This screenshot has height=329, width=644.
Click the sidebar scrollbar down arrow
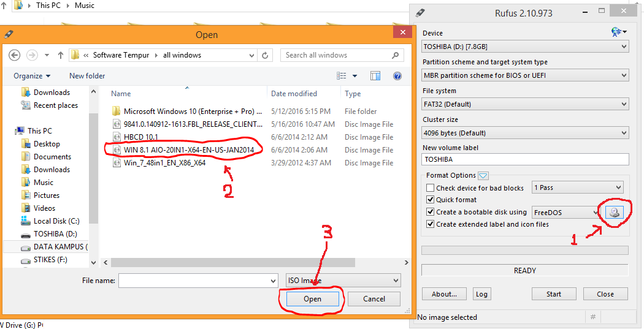[x=93, y=263]
